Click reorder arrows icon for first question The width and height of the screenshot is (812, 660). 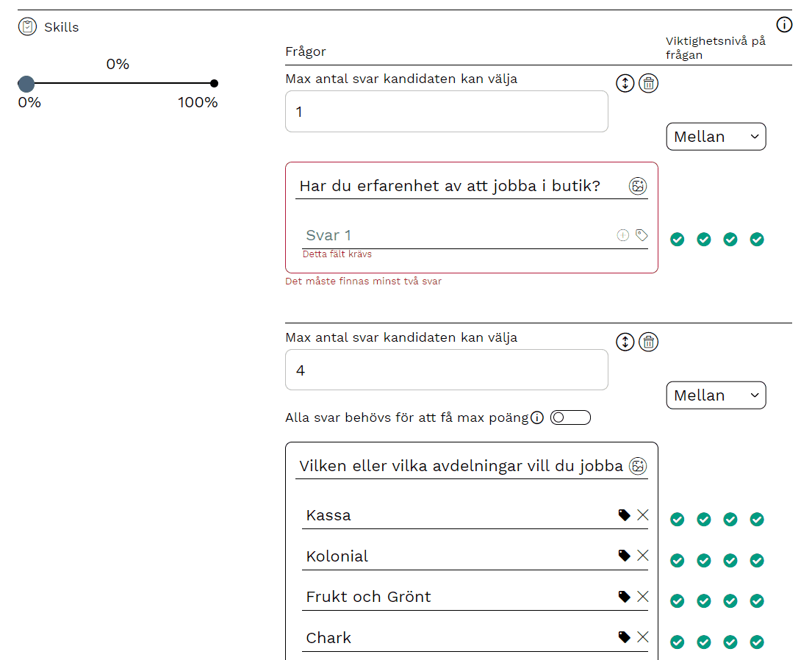tap(625, 83)
